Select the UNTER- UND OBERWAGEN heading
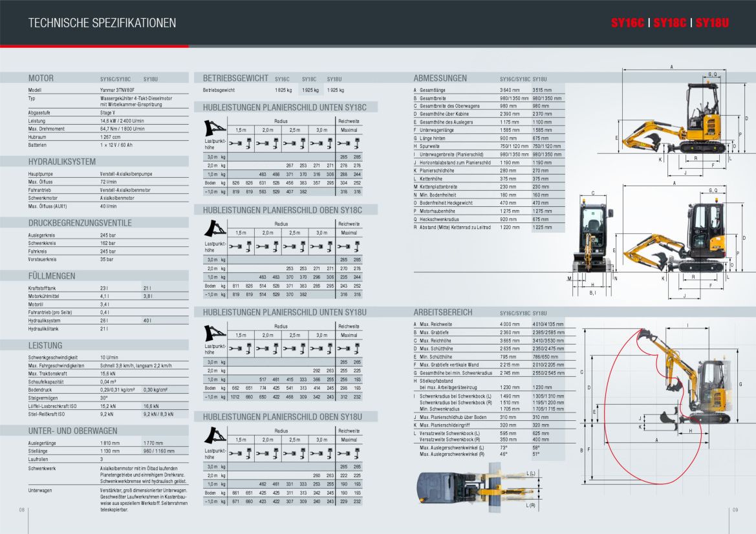The height and width of the screenshot is (534, 756). (73, 431)
